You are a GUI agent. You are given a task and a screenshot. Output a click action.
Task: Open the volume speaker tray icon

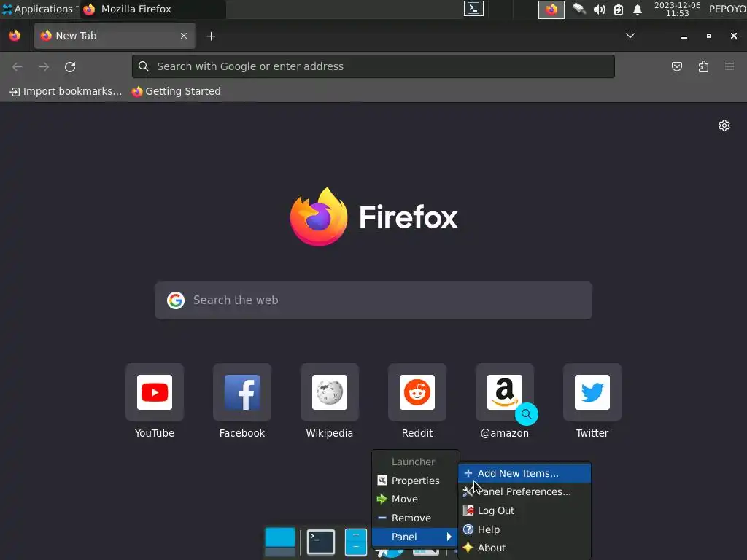(600, 9)
